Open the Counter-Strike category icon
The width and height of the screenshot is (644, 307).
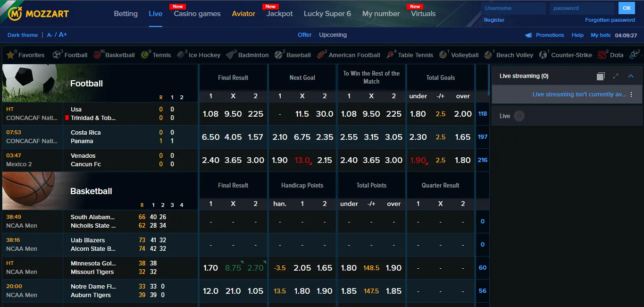click(543, 54)
